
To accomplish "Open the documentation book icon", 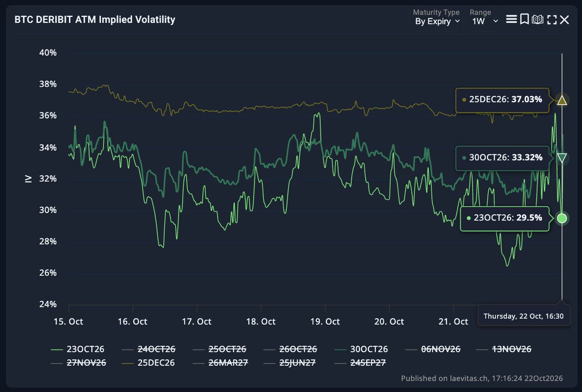I will click(537, 19).
